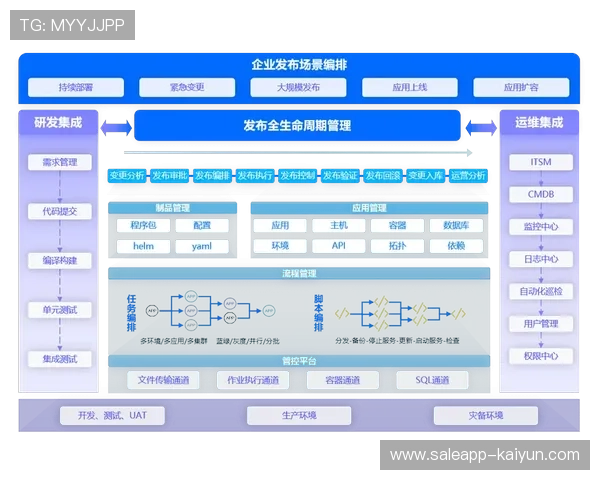Open the 大规模发布 scenario
Screen dimensions: 600x480
click(298, 87)
